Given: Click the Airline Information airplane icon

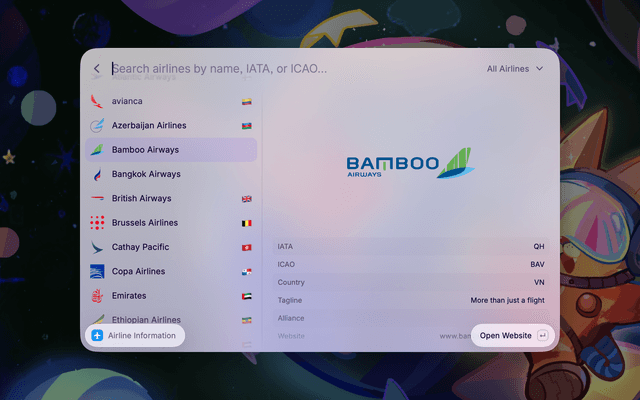Looking at the screenshot, I should click(97, 336).
